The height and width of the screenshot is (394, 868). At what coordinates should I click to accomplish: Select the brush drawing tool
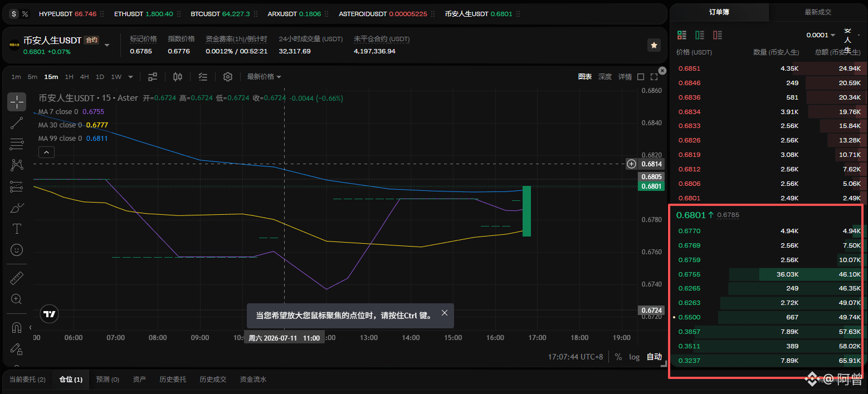[17, 208]
